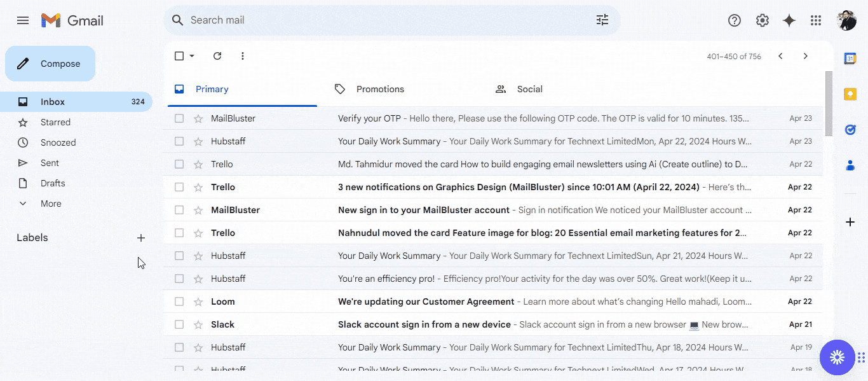The width and height of the screenshot is (868, 381).
Task: Open Tasks in the side panel
Action: tap(850, 130)
